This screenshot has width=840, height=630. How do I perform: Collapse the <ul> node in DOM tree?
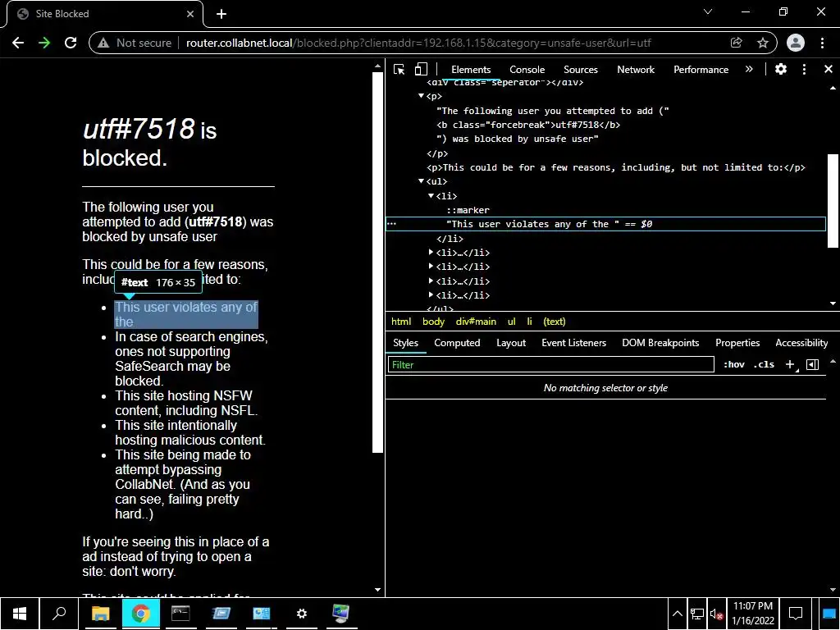tap(421, 181)
